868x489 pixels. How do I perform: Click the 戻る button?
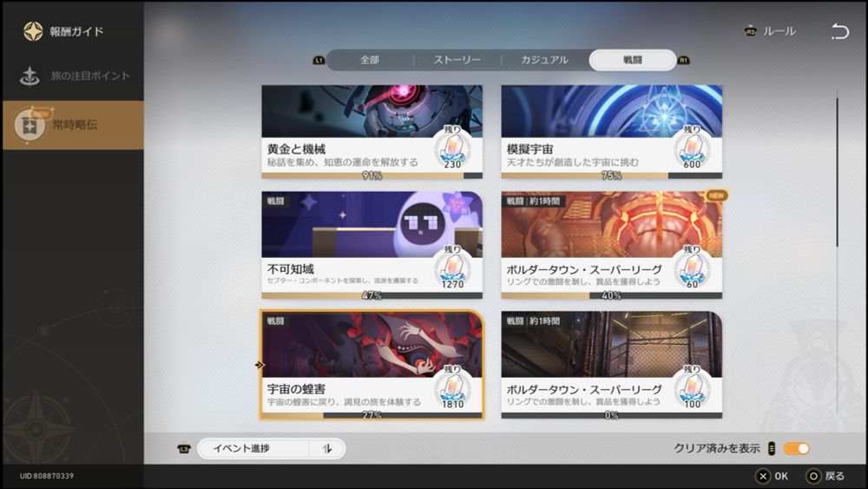click(825, 476)
